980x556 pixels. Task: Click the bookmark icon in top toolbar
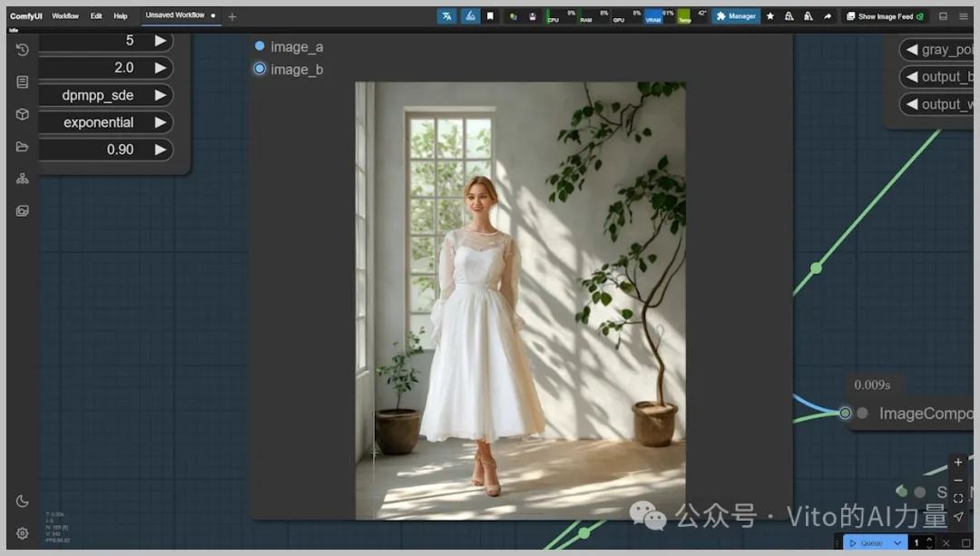point(490,16)
